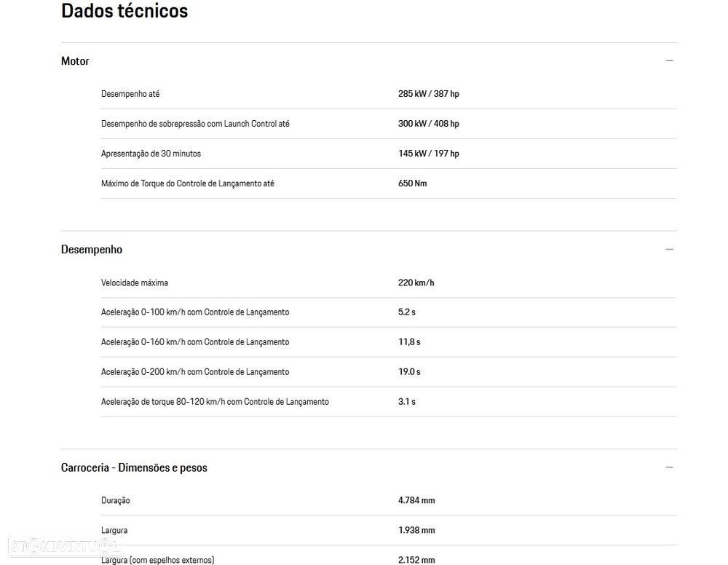
Task: Select the Largura row label
Action: 114,531
